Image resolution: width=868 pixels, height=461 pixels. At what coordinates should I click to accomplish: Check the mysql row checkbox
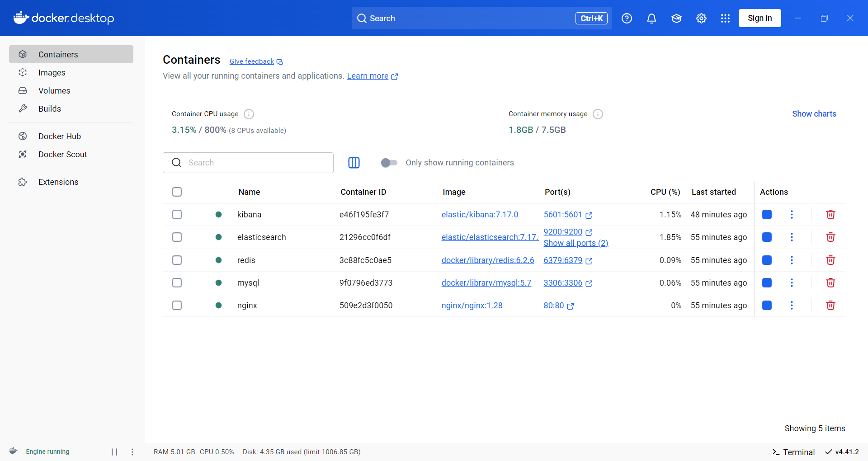[x=177, y=283]
